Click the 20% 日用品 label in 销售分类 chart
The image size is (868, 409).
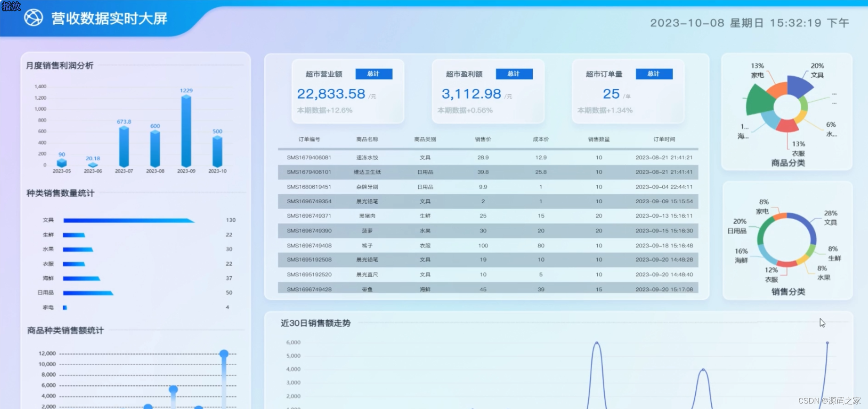[x=737, y=226]
